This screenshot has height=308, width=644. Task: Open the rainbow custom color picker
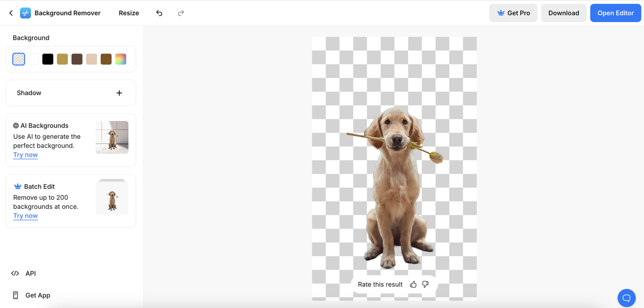tap(121, 59)
